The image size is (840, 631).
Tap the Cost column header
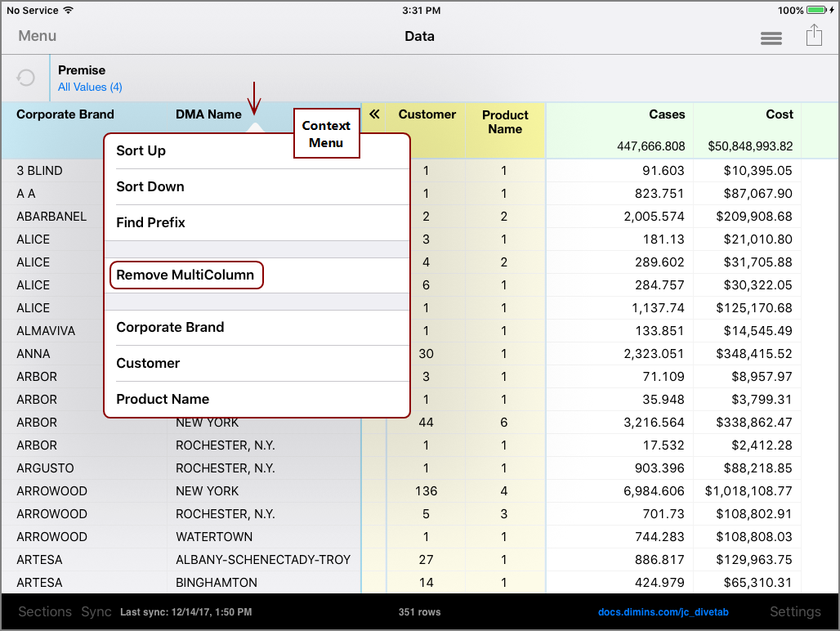point(780,114)
